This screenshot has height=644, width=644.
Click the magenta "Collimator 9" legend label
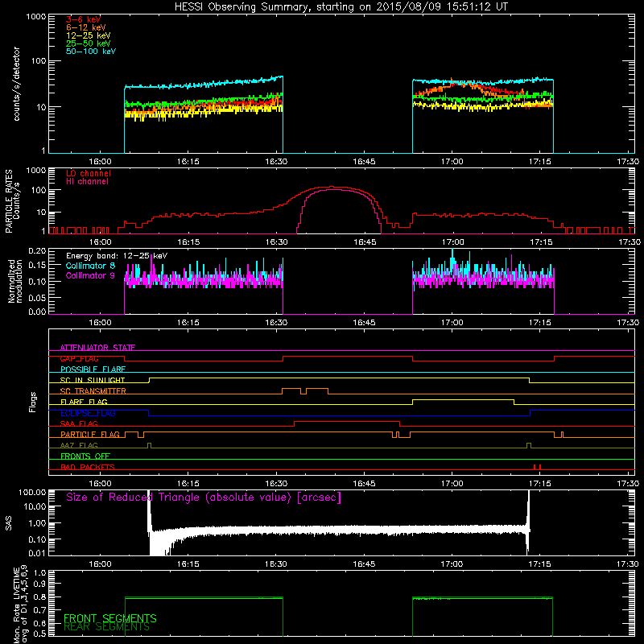pos(90,275)
